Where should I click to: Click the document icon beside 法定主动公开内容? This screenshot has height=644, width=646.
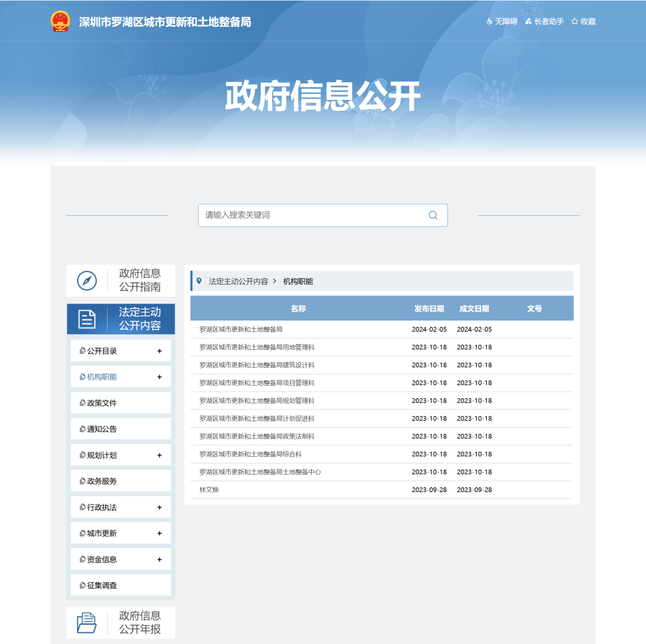tap(87, 319)
